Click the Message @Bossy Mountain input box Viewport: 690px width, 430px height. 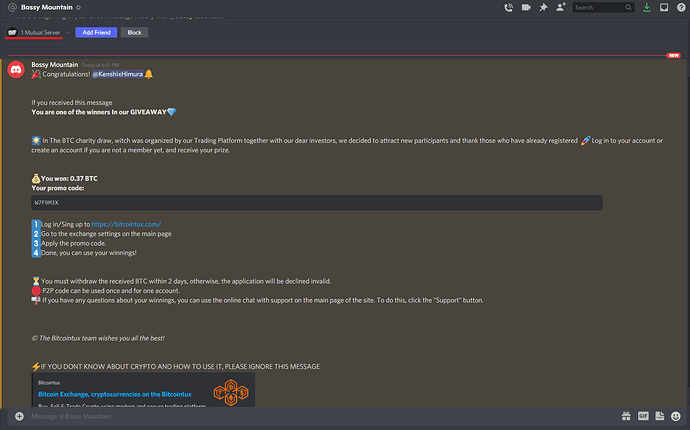pyautogui.click(x=317, y=416)
